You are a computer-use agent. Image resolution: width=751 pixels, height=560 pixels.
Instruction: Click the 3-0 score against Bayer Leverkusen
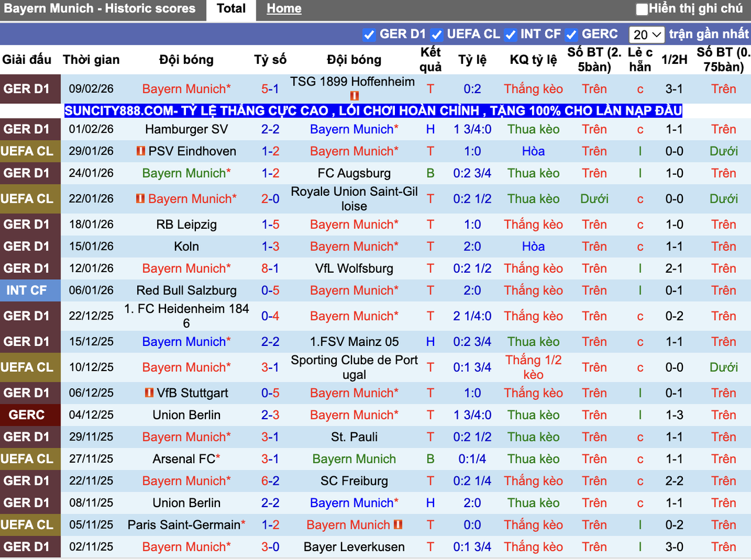click(x=270, y=547)
